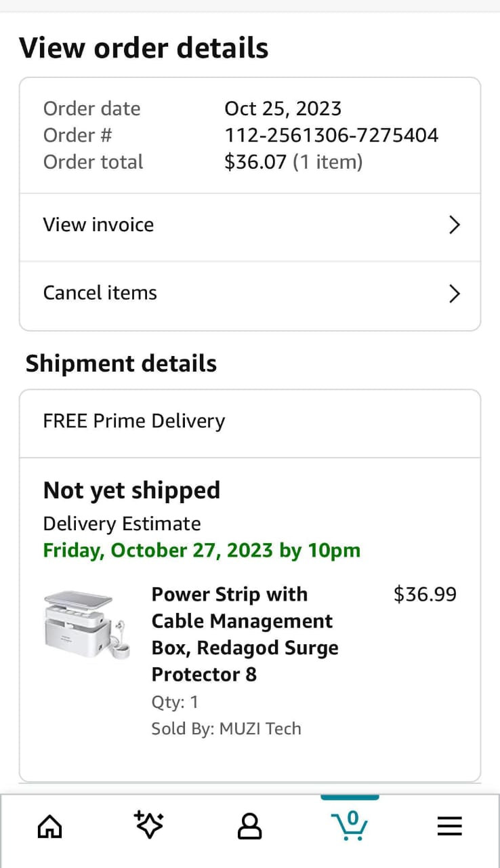This screenshot has height=868, width=500.
Task: Click the Oct 25, 2023 order date
Action: coord(283,108)
